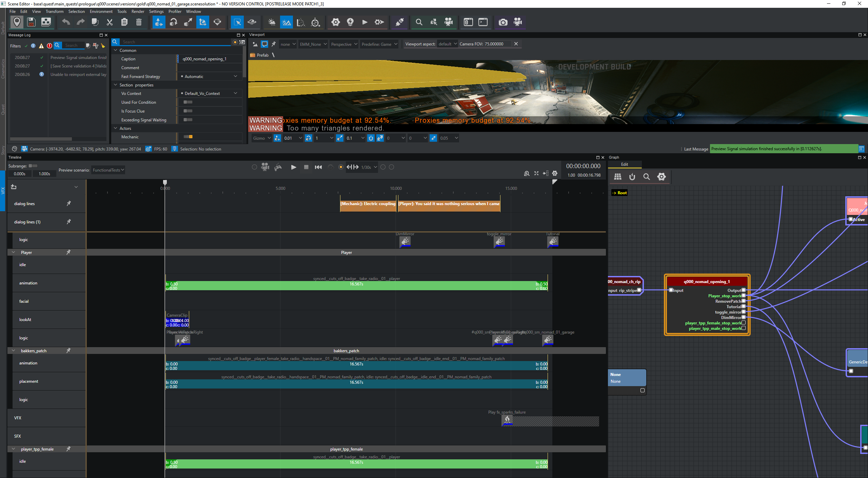This screenshot has height=478, width=868.
Task: Toggle the Subrange switch in Timeline
Action: point(33,166)
